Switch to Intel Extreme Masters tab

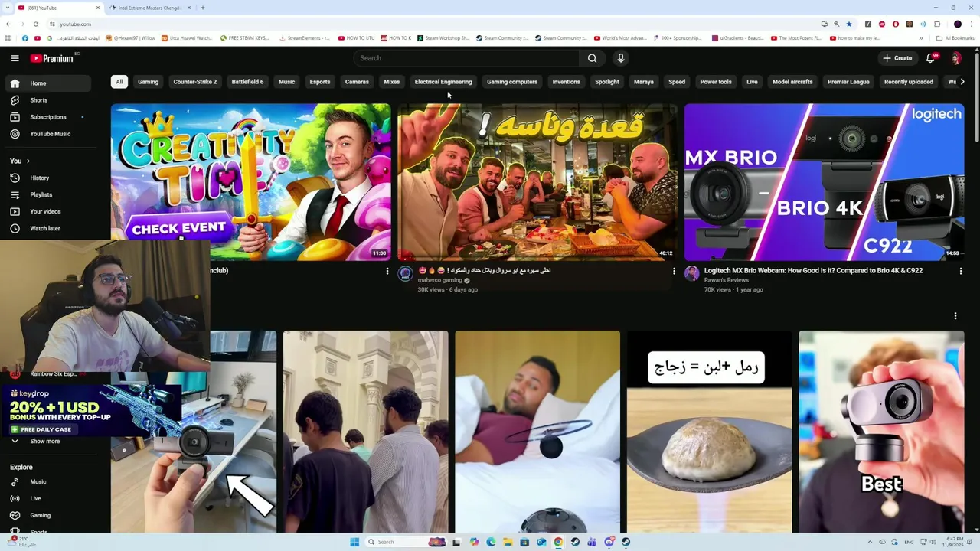(x=149, y=8)
